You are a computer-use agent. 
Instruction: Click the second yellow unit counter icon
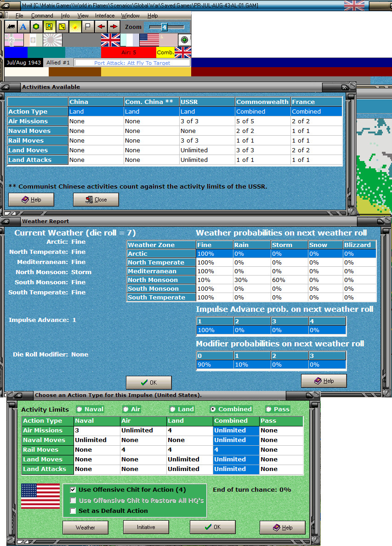[x=62, y=27]
